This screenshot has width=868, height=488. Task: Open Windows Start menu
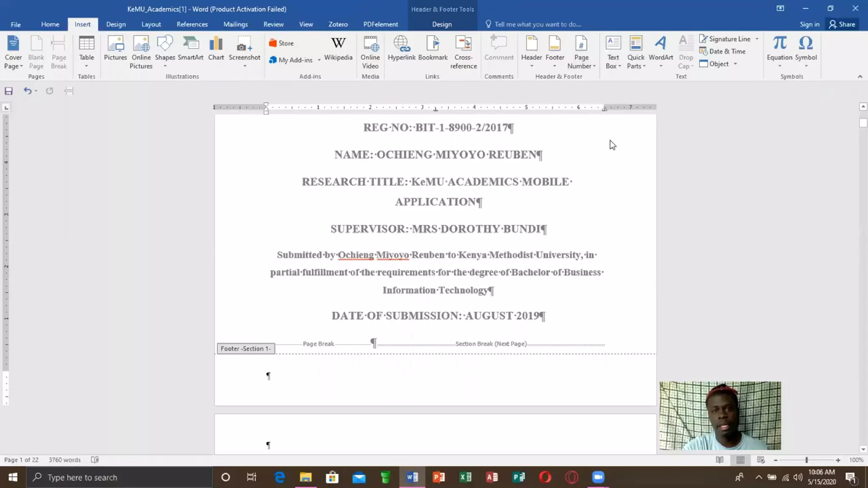coord(13,477)
